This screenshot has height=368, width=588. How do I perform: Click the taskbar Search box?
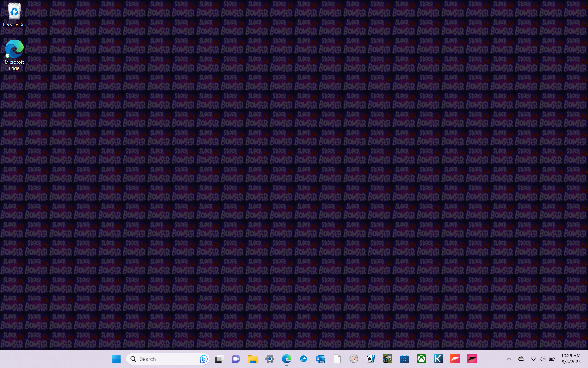tap(168, 359)
